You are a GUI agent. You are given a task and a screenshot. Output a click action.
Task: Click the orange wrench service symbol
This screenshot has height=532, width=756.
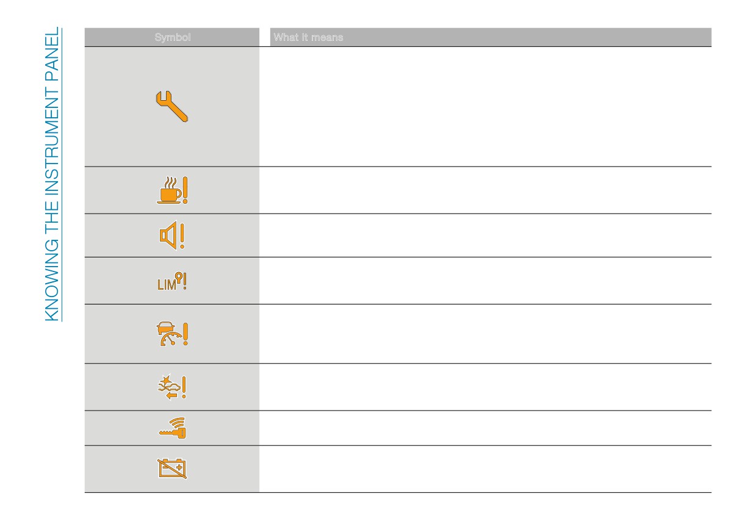tap(171, 106)
